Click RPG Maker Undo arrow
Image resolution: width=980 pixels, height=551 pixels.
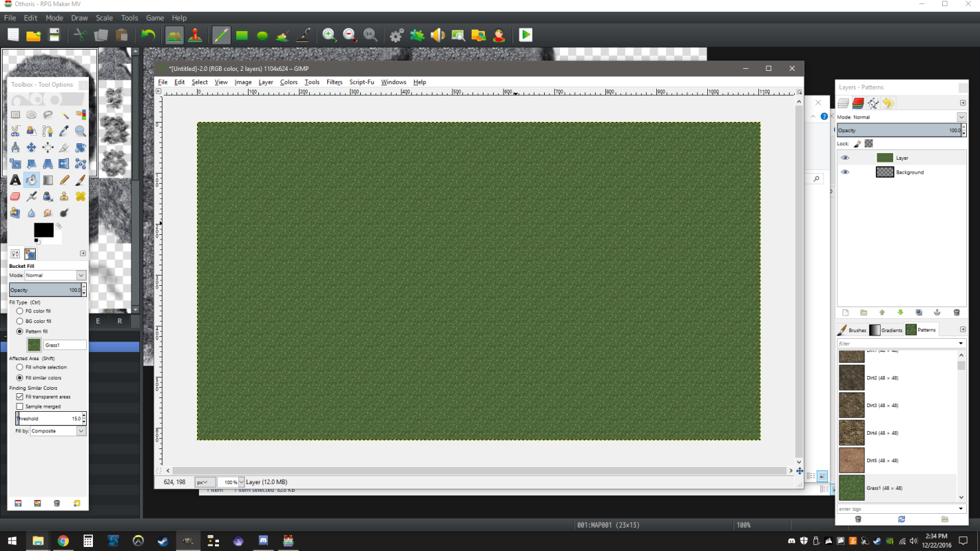[148, 35]
